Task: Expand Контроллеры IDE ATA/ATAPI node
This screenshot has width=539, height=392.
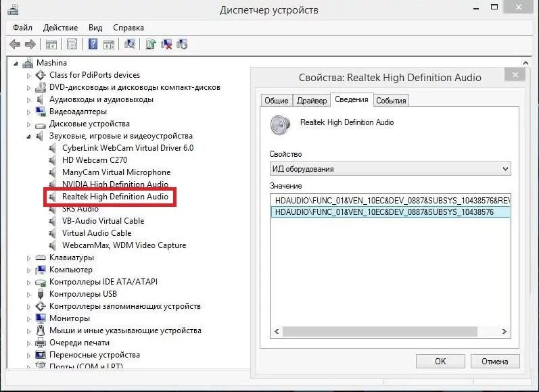Action: tap(29, 283)
